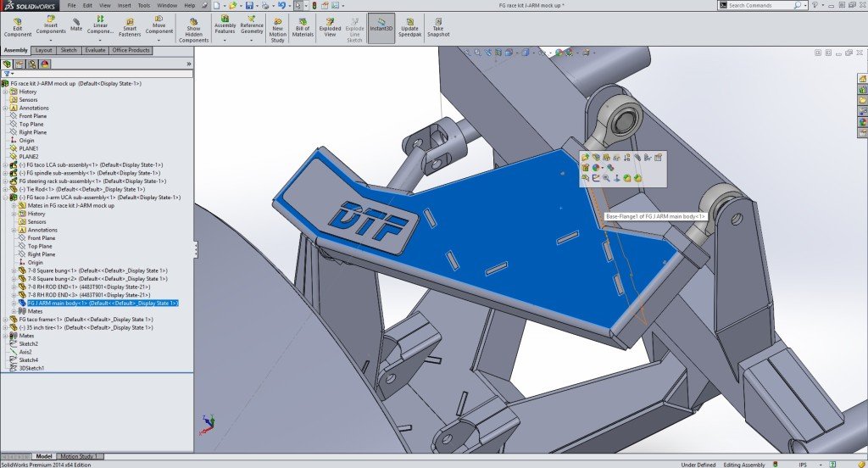Open SolidWorks Resources task pane tab
This screenshot has height=468, width=868.
point(862,79)
